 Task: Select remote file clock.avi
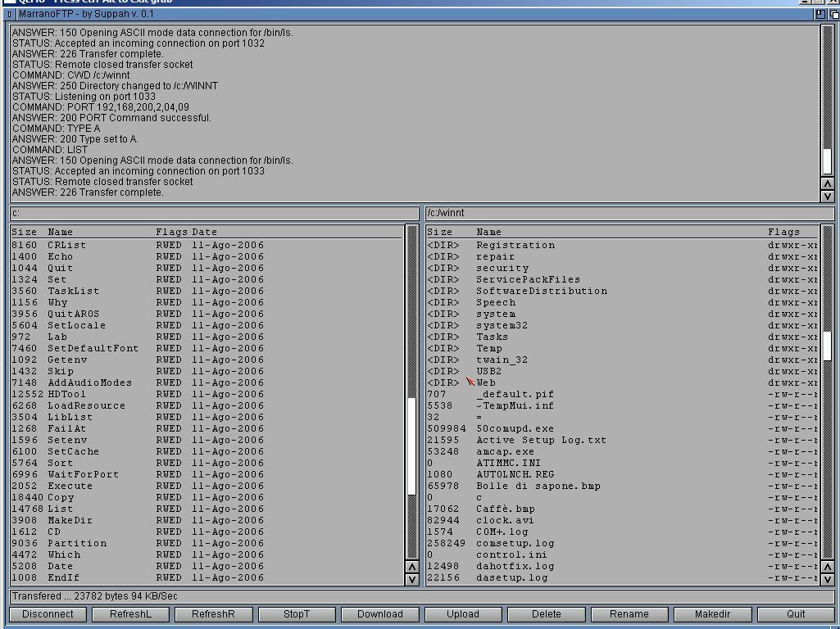pos(622,520)
